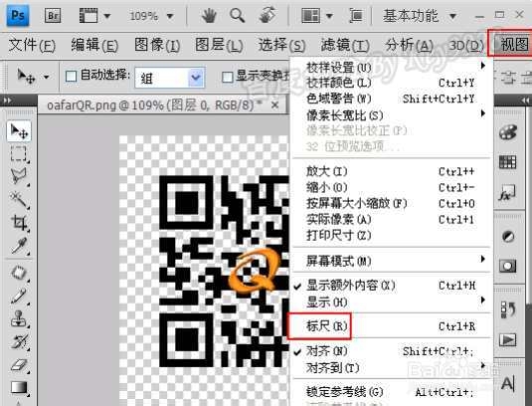This screenshot has height=406, width=532.
Task: Expand the view extras dropdown arrow
Action: click(x=107, y=16)
